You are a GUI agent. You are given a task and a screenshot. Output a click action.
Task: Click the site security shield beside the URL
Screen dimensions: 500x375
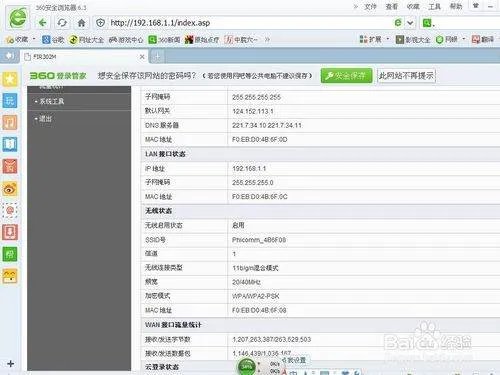coord(100,23)
